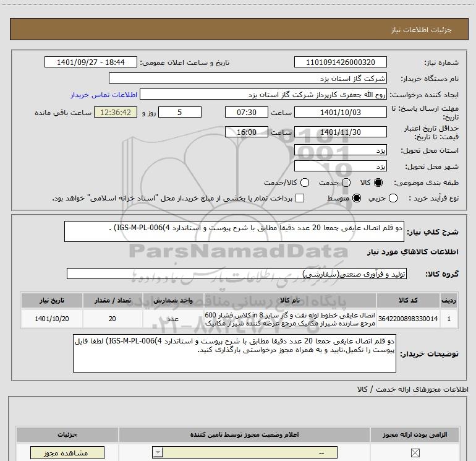Click the نام کالا column header
This screenshot has width=476, height=461.
click(x=290, y=300)
